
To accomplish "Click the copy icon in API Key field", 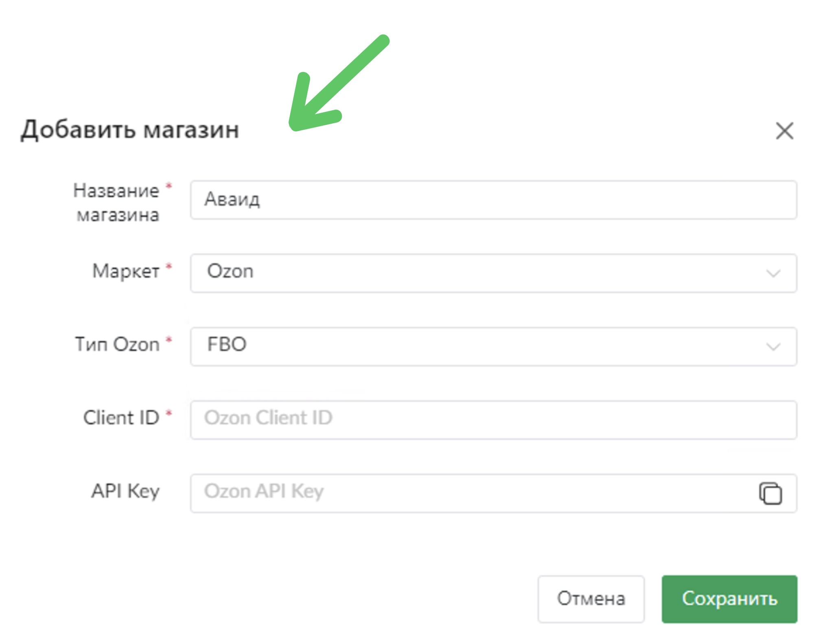I will (x=770, y=493).
